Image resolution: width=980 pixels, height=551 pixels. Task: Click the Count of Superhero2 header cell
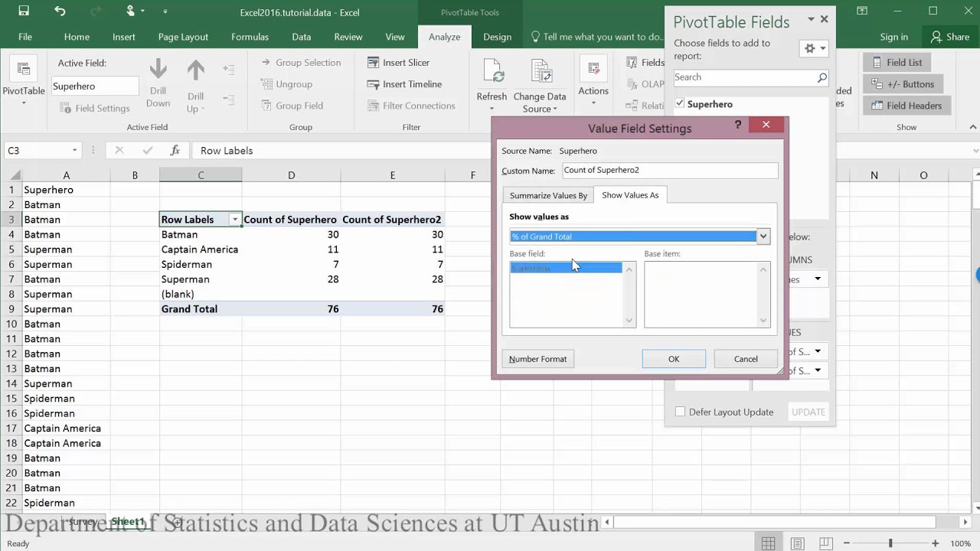(391, 220)
